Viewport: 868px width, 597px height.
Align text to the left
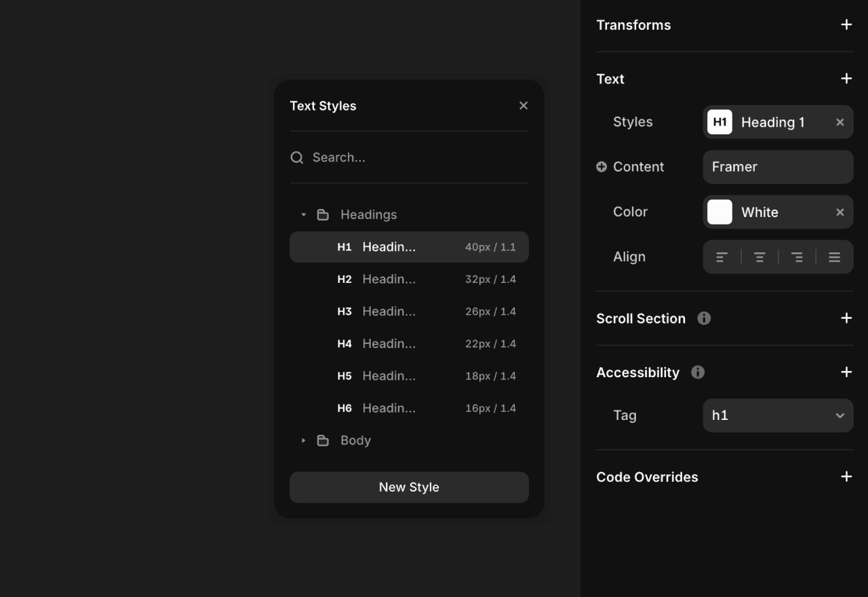click(x=722, y=257)
